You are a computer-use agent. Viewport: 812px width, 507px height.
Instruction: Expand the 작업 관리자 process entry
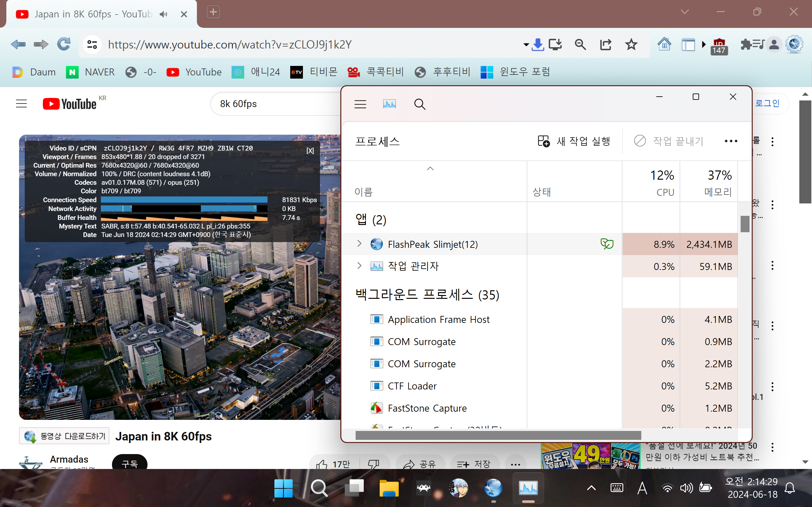click(x=359, y=266)
